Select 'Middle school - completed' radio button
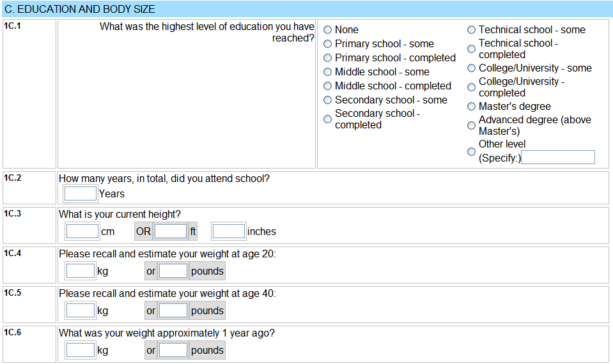The image size is (613, 364). 327,86
